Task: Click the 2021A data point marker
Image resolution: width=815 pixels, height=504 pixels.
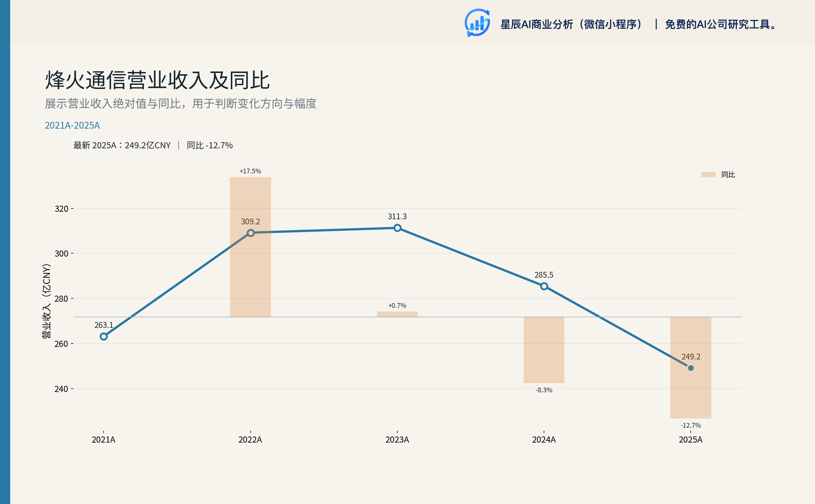Action: coord(104,336)
